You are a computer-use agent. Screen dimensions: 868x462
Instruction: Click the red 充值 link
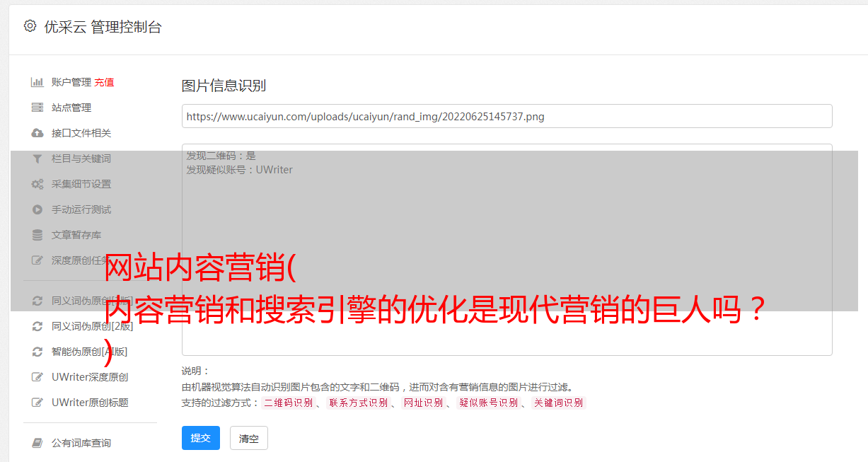click(x=104, y=82)
